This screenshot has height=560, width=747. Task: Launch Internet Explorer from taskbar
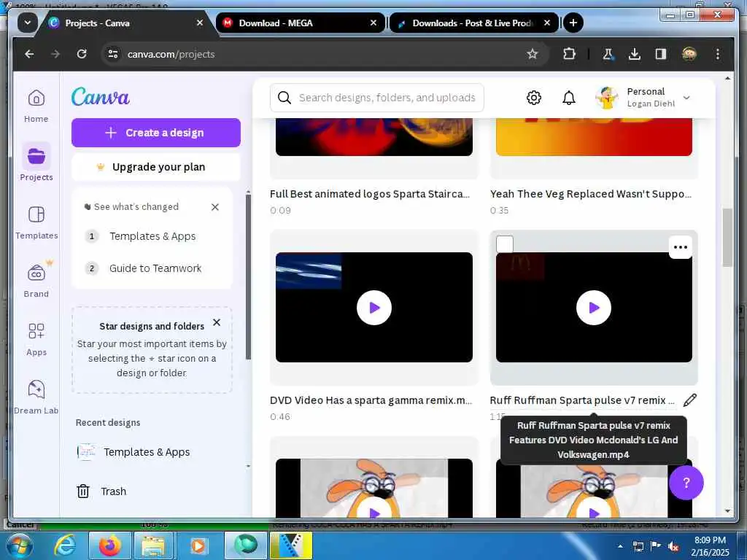point(65,545)
